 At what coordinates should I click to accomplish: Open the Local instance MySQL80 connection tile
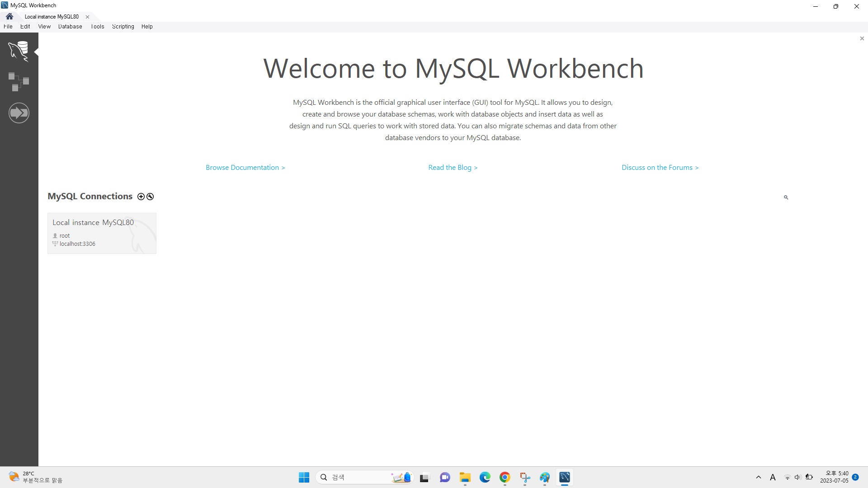click(102, 233)
